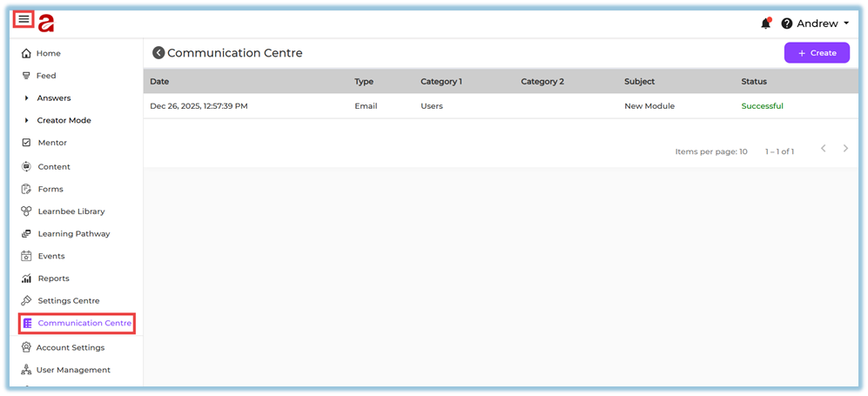The height and width of the screenshot is (396, 868).
Task: Go to previous page of results
Action: click(x=823, y=149)
